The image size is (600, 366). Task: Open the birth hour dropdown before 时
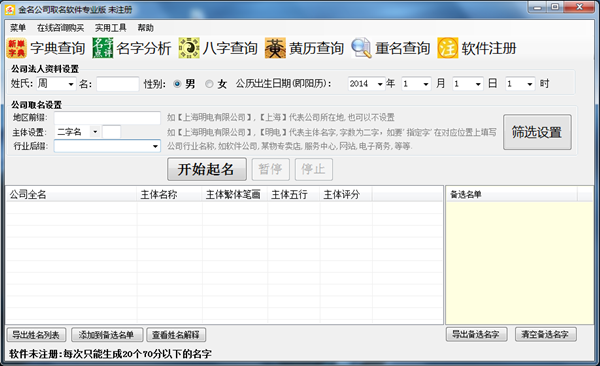point(530,84)
